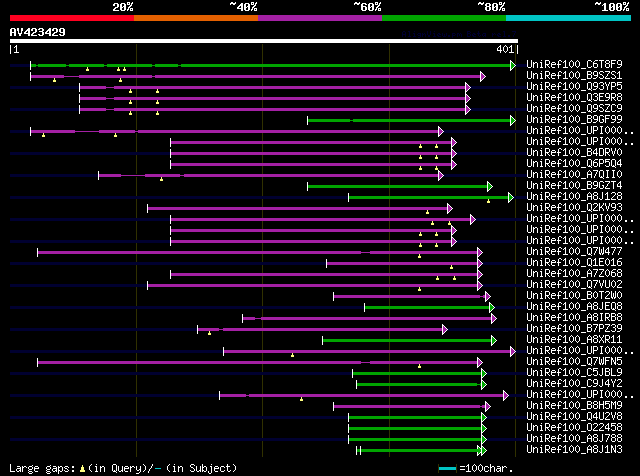
Task: Select the UniRef100_A7QII0 label
Action: click(574, 174)
